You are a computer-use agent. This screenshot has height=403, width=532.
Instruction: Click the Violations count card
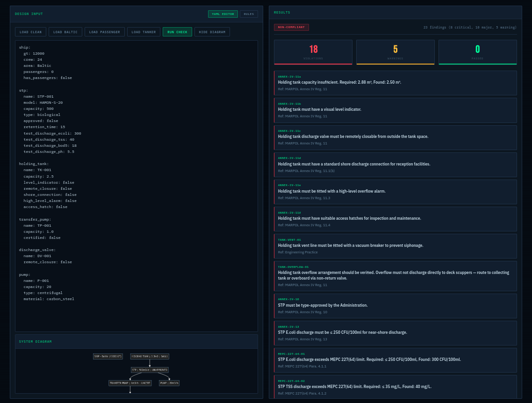point(313,52)
